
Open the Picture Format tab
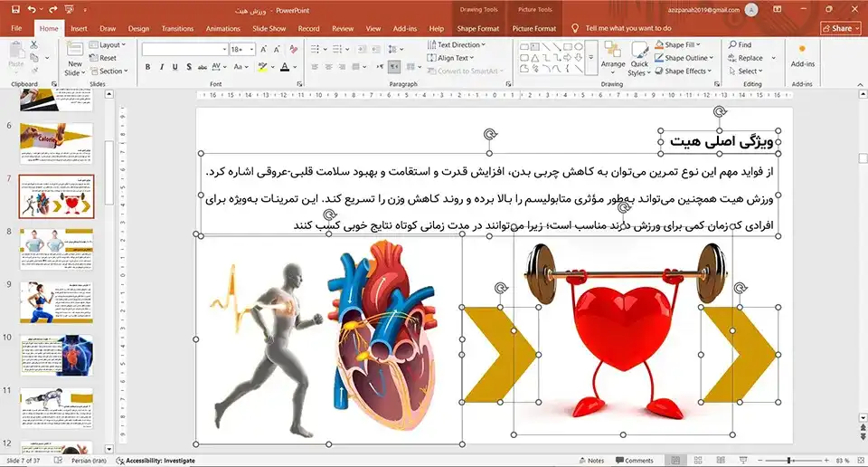[533, 28]
